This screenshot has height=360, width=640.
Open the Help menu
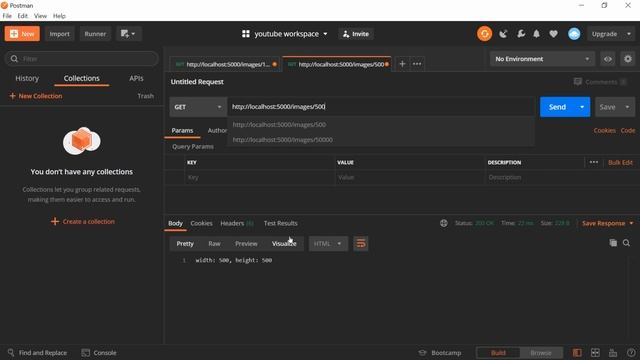coord(59,16)
